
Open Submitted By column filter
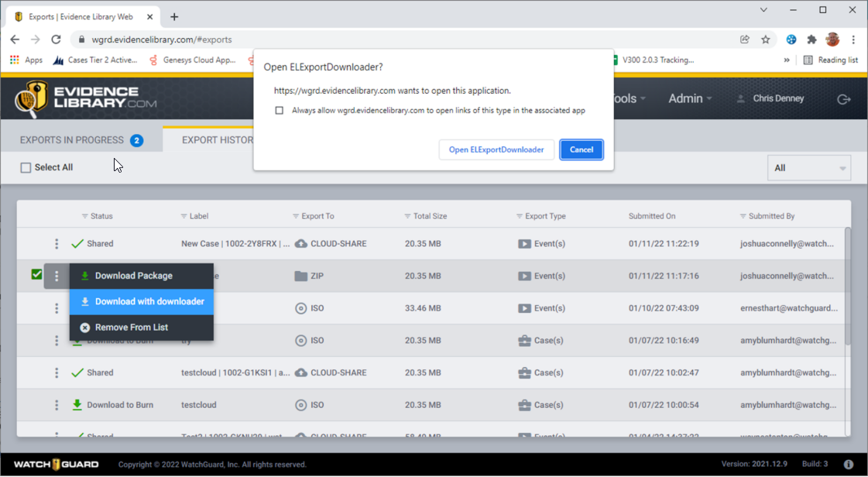pos(743,216)
